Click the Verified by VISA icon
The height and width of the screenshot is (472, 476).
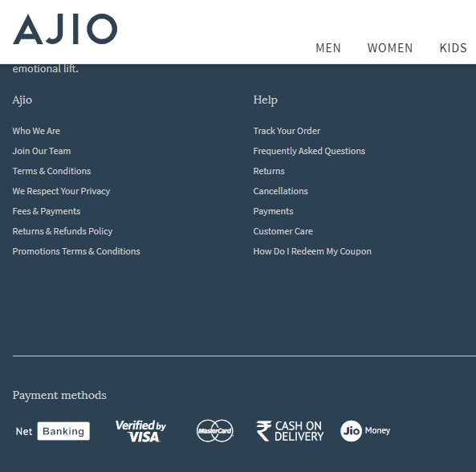[140, 431]
